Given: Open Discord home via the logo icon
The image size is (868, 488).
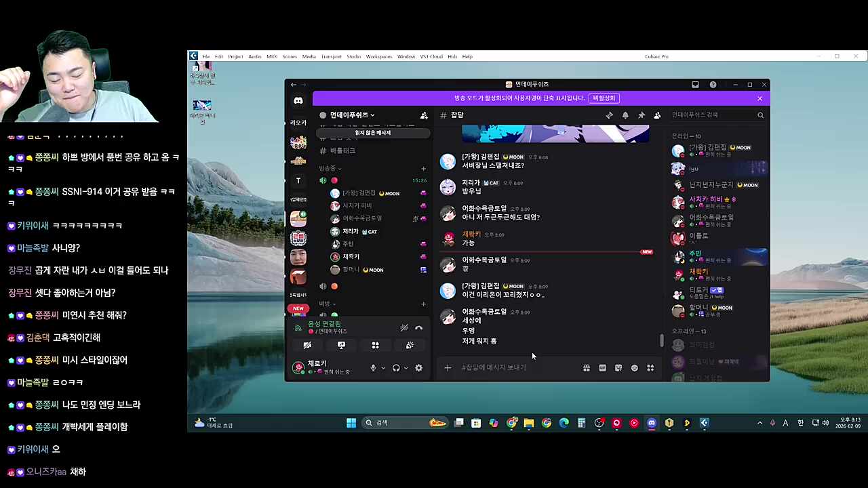Looking at the screenshot, I should (298, 101).
